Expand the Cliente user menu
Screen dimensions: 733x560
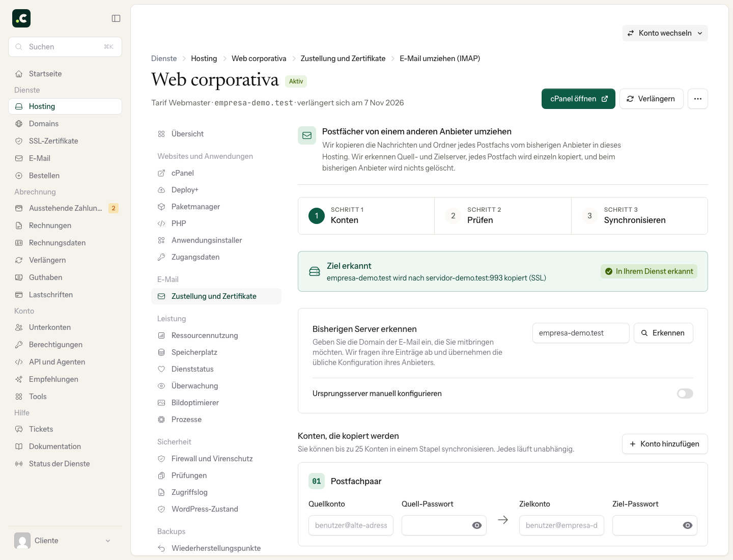pos(65,541)
